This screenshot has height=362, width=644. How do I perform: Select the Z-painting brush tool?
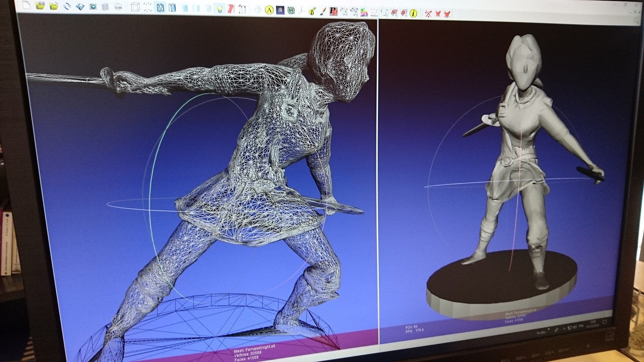click(x=323, y=11)
